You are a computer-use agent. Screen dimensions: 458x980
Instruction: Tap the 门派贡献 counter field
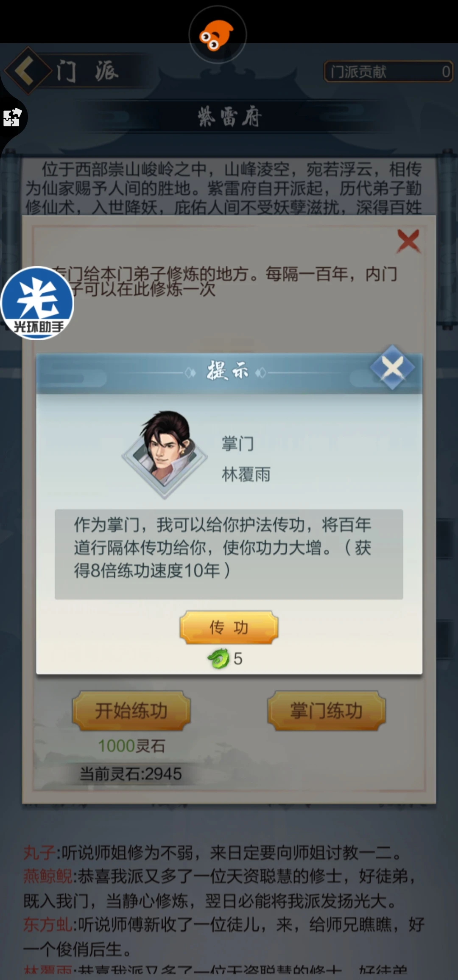point(388,72)
